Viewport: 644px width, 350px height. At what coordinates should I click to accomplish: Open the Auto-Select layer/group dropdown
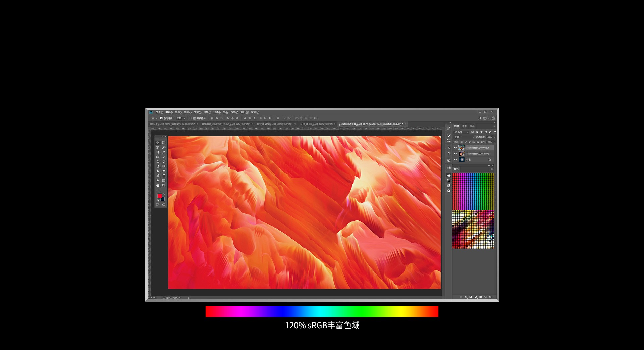(181, 118)
